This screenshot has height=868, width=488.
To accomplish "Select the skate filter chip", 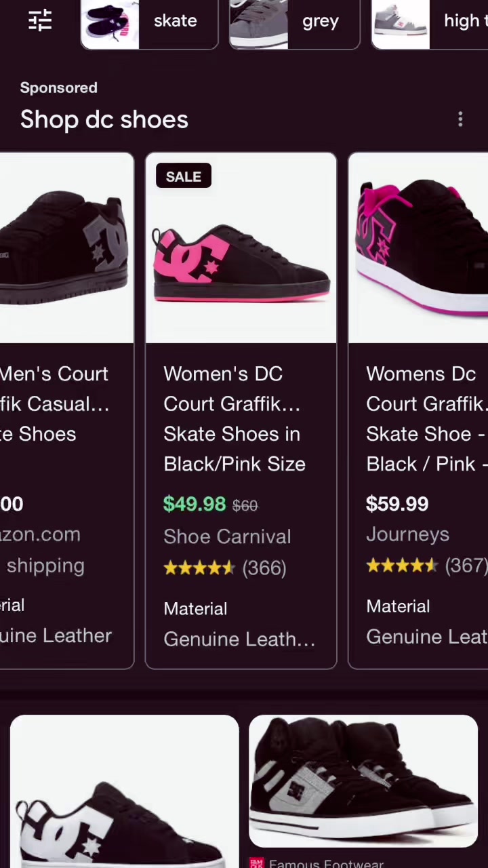I will (x=149, y=22).
